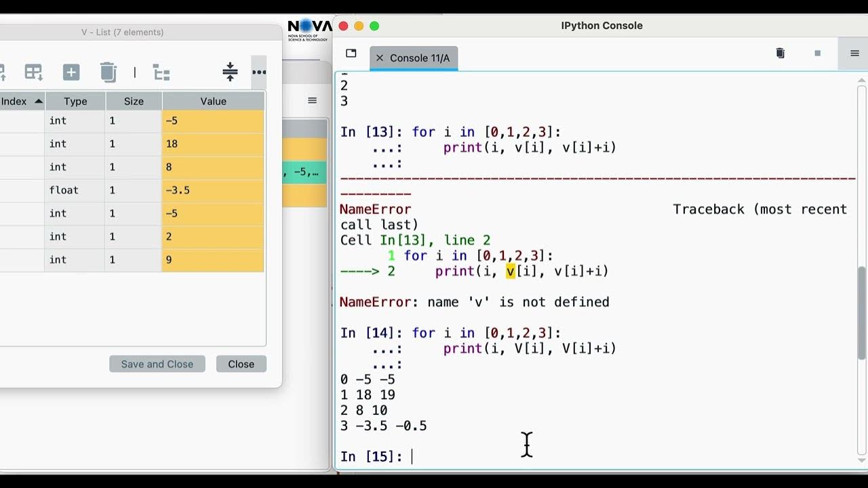
Task: Click the Close button in list editor
Action: 241,364
